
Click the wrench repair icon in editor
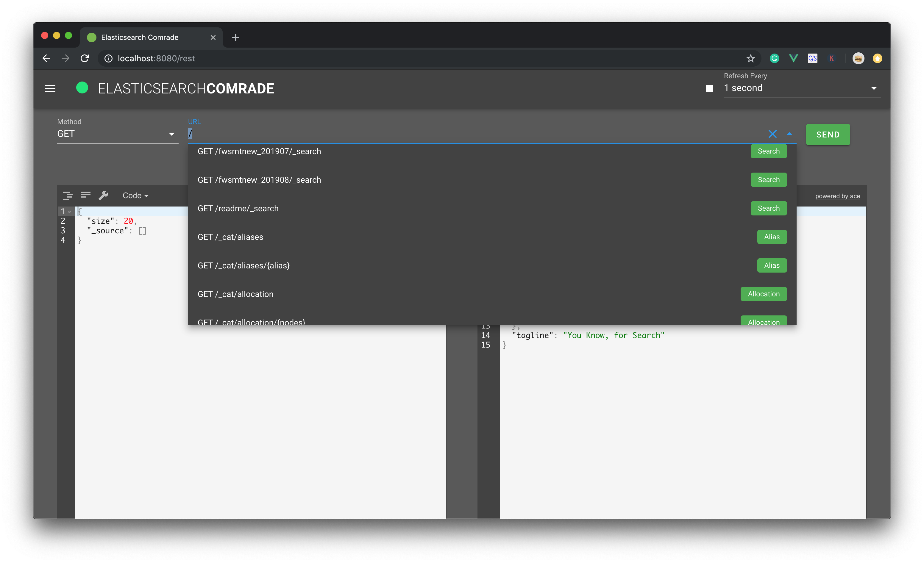103,195
